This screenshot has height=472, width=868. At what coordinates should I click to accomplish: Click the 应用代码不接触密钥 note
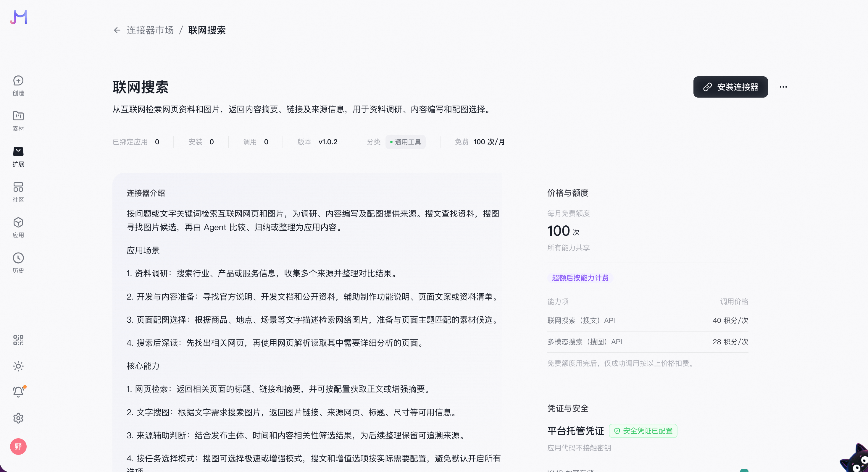(579, 448)
